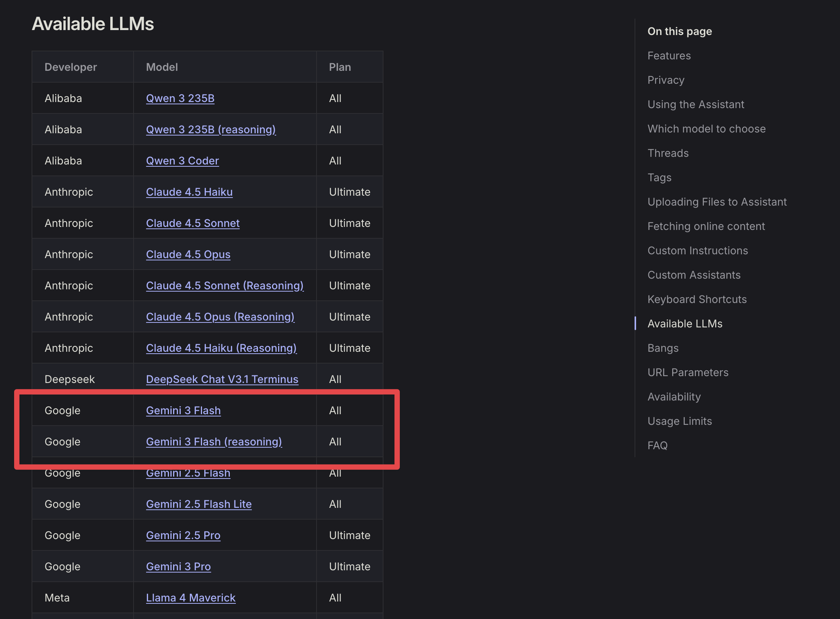
Task: Go to Privacy in page outline
Action: click(x=666, y=80)
